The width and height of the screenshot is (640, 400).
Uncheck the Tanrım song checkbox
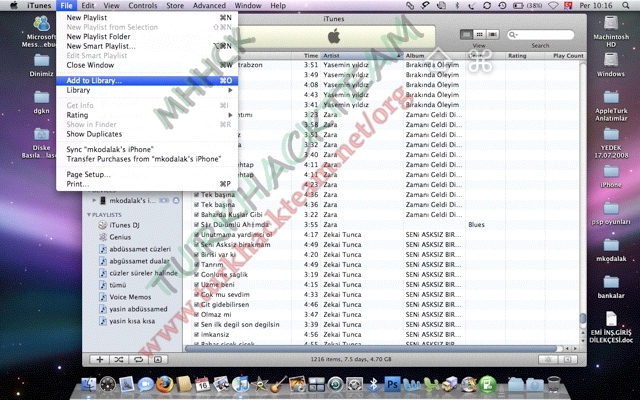pyautogui.click(x=196, y=264)
